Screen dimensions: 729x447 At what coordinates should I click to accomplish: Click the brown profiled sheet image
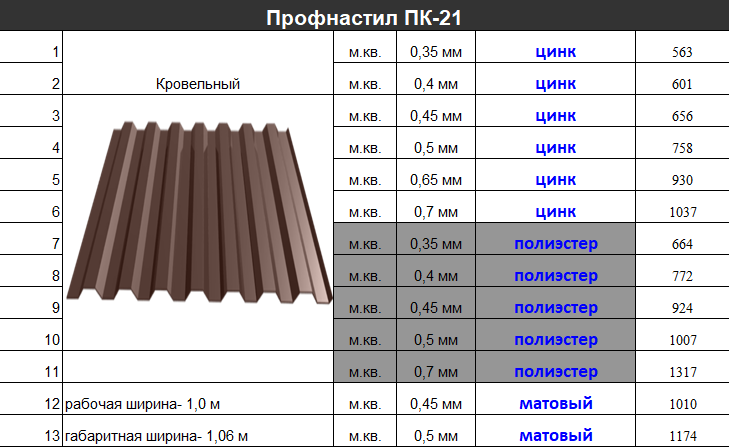199,213
